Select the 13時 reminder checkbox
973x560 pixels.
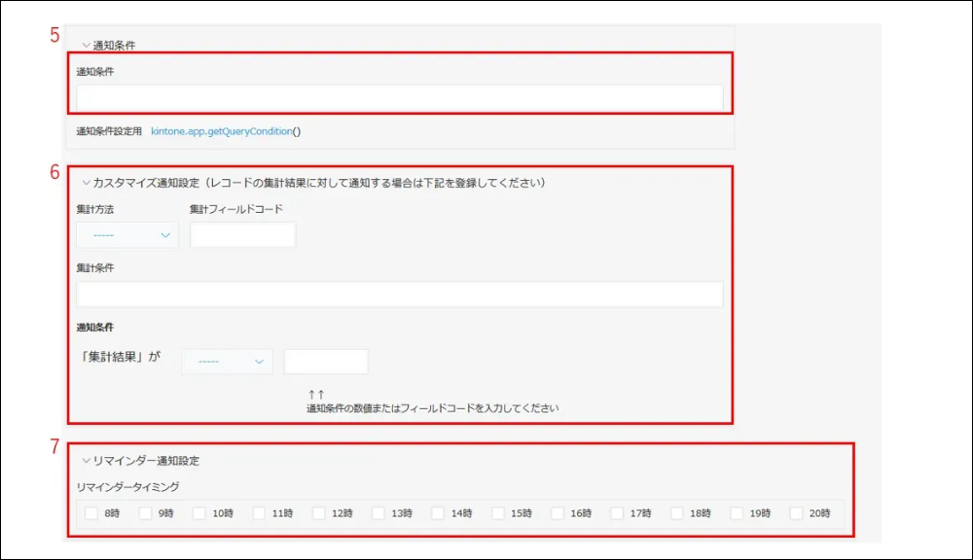pos(378,513)
